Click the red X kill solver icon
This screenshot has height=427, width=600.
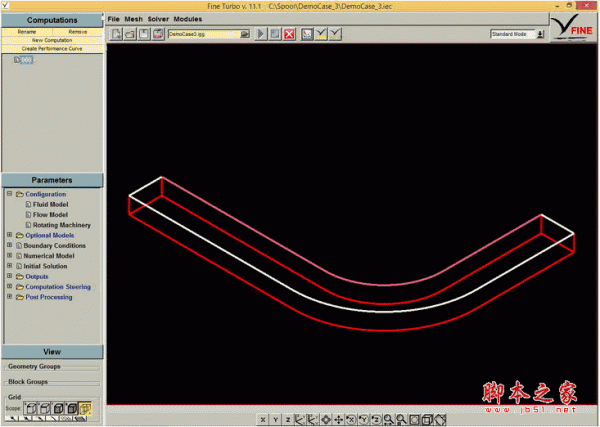click(x=289, y=34)
